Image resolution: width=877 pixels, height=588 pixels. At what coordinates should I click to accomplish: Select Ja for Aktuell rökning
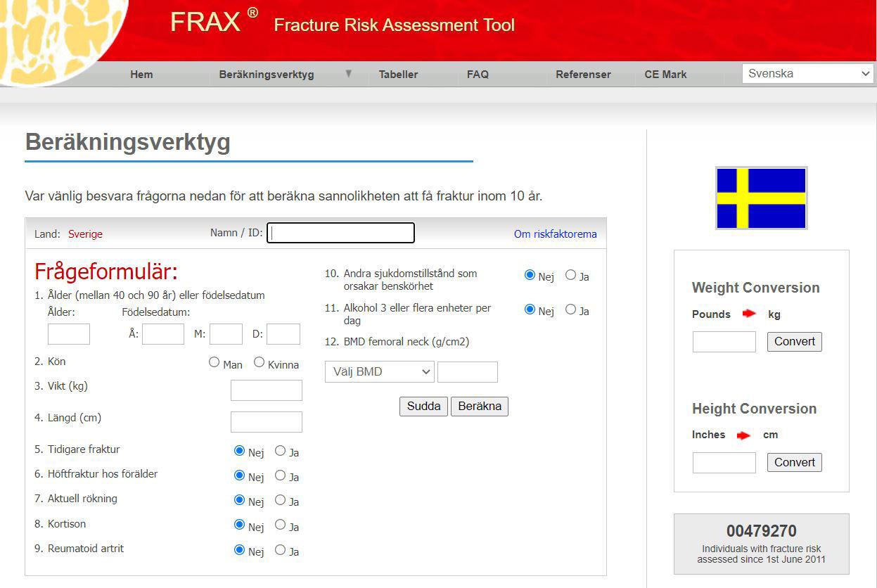[280, 499]
